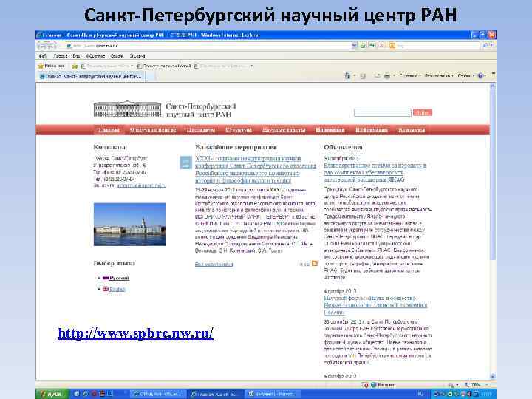Click the RU language indicator in taskbar
This screenshot has width=532, height=399.
[420, 394]
